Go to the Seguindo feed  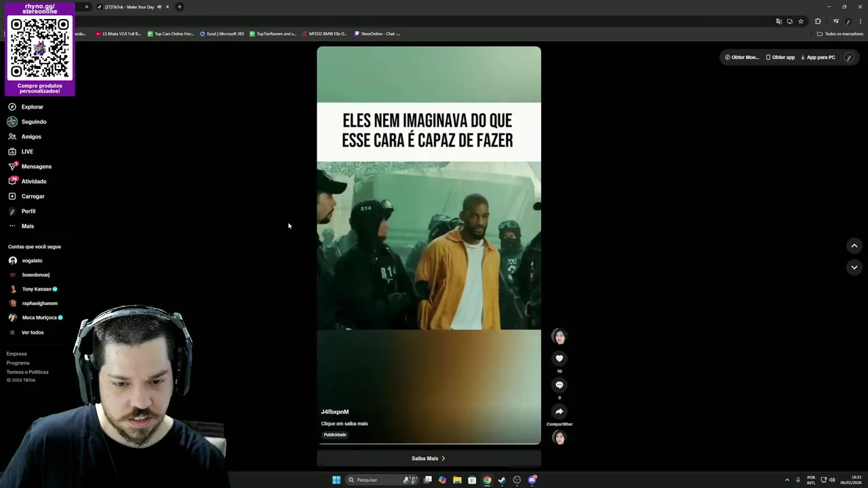coord(27,122)
